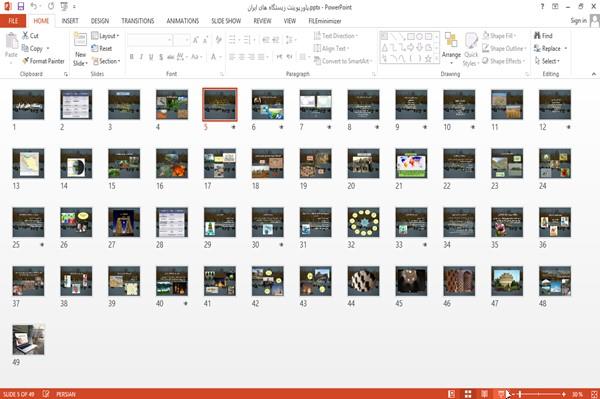Click the Format Painter tool

click(x=43, y=61)
